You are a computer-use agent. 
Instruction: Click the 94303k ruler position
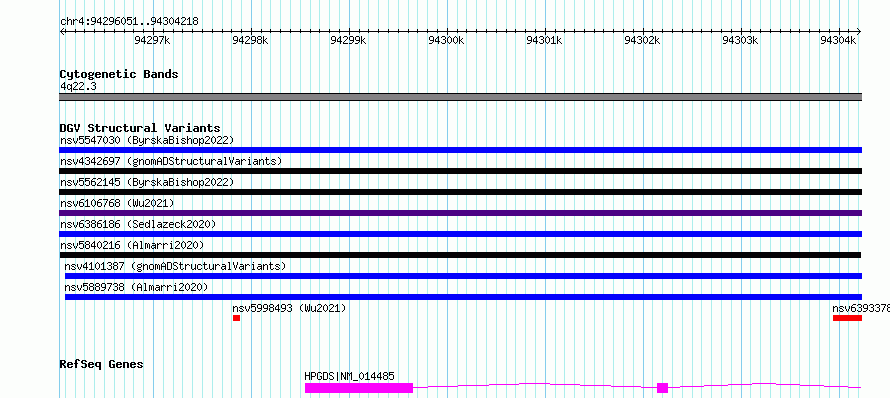coord(740,40)
